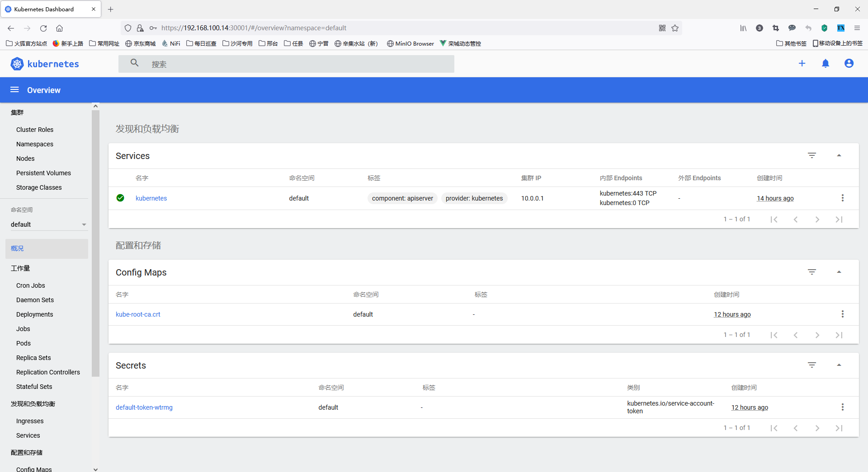The height and width of the screenshot is (472, 868).
Task: Click the browser reload button
Action: (43, 28)
